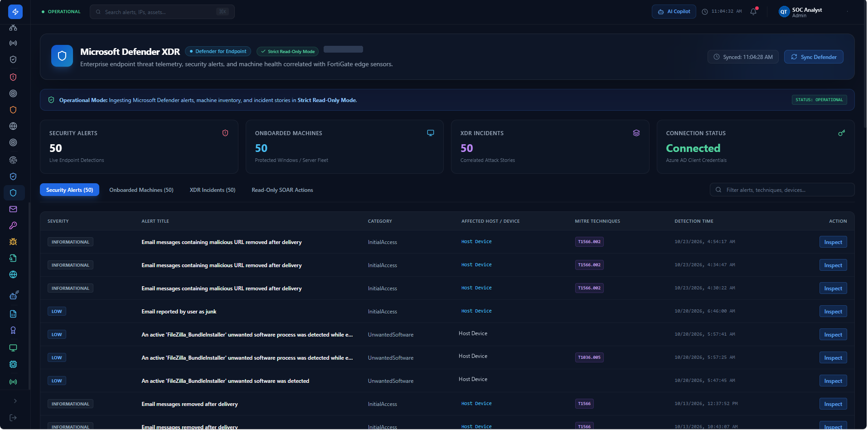Click the Synced: 11:04:28 AM indicator
The image size is (868, 430).
pos(743,57)
